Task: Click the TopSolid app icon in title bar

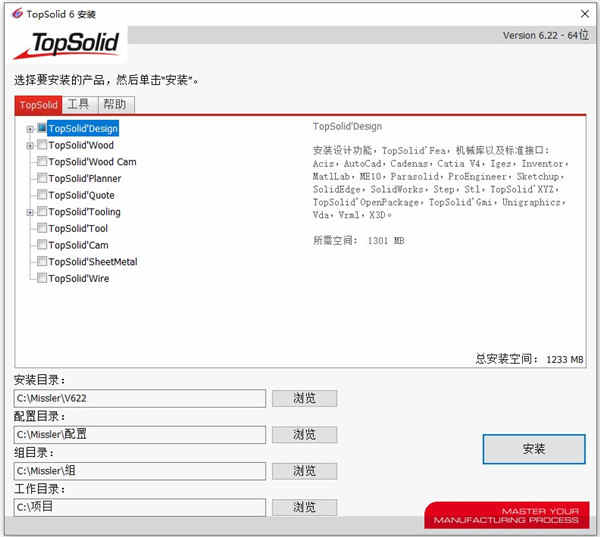Action: pyautogui.click(x=17, y=14)
